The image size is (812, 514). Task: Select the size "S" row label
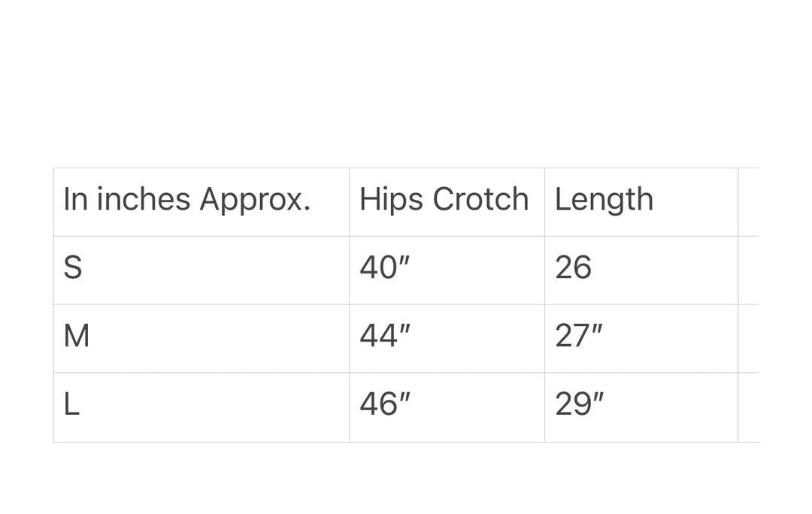pos(73,268)
